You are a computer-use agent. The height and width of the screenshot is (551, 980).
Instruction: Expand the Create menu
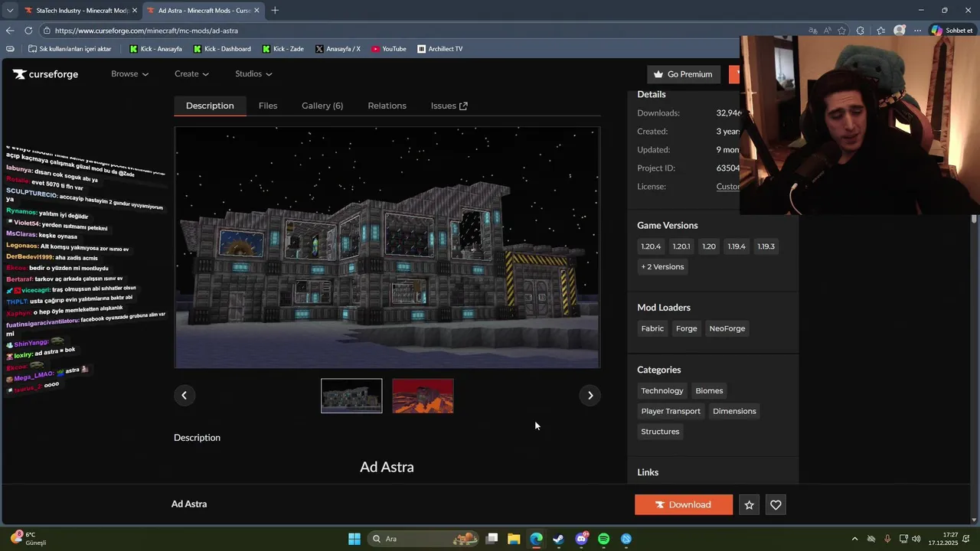[191, 74]
